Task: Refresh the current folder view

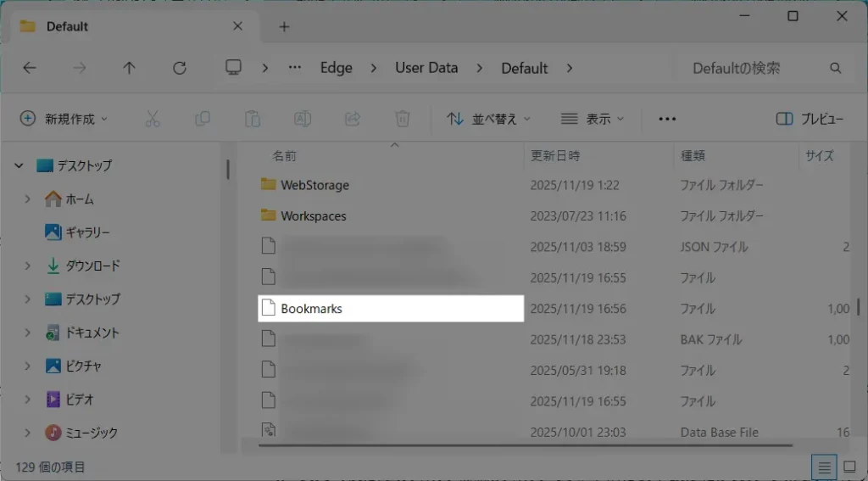Action: click(179, 68)
